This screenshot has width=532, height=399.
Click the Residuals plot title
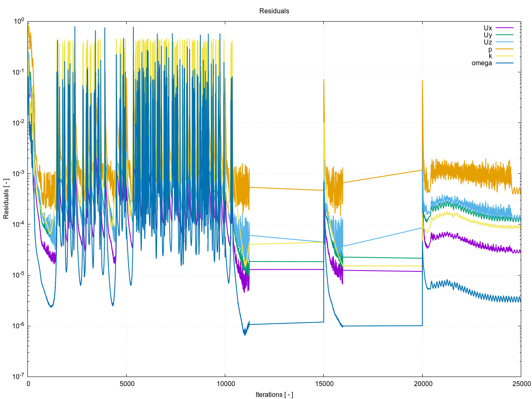pyautogui.click(x=274, y=11)
